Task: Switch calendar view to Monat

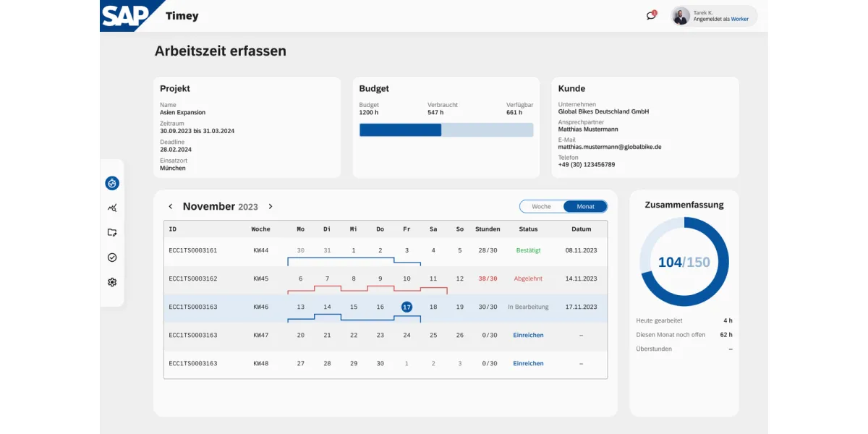Action: (585, 206)
